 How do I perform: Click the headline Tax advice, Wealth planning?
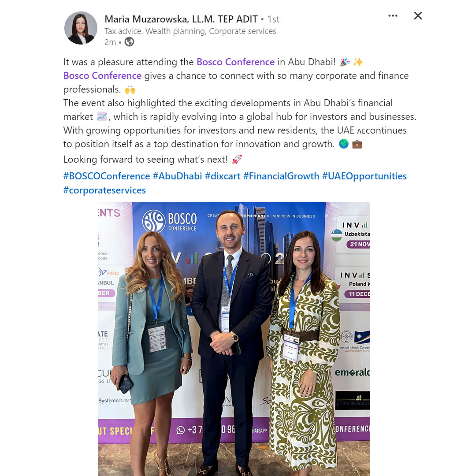(x=190, y=31)
